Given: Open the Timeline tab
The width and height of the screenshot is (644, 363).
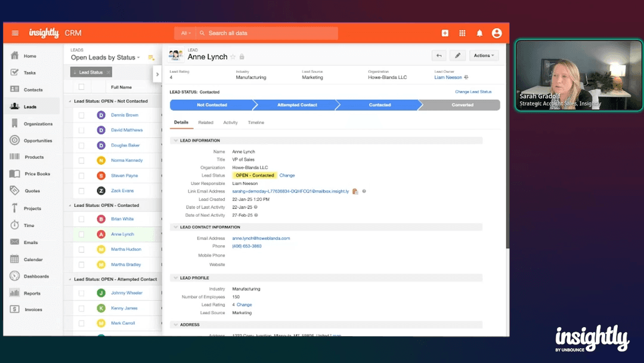Looking at the screenshot, I should (256, 122).
